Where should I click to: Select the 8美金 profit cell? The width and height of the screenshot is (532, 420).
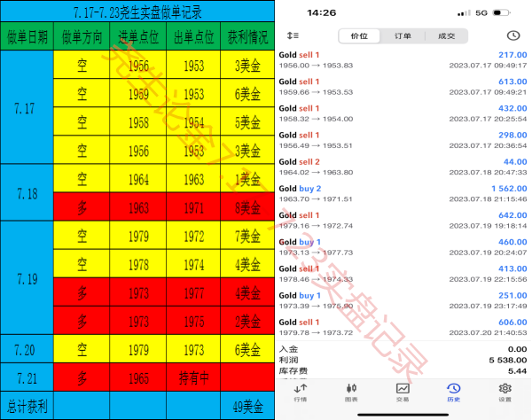tap(247, 206)
